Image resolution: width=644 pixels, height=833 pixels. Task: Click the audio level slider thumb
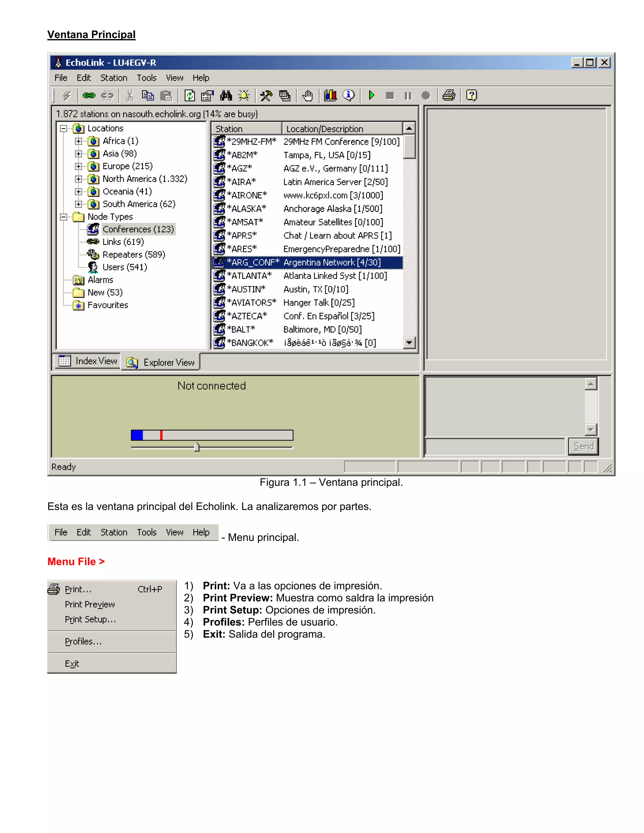[x=197, y=447]
